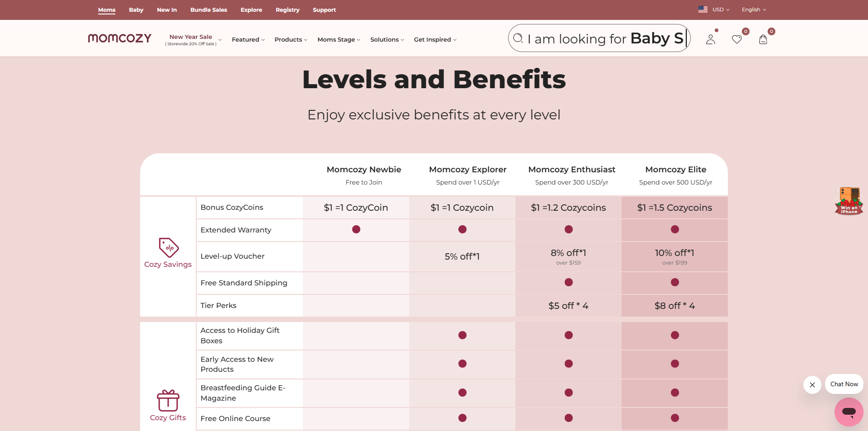
Task: Open the New Year Sale link
Action: 191,37
